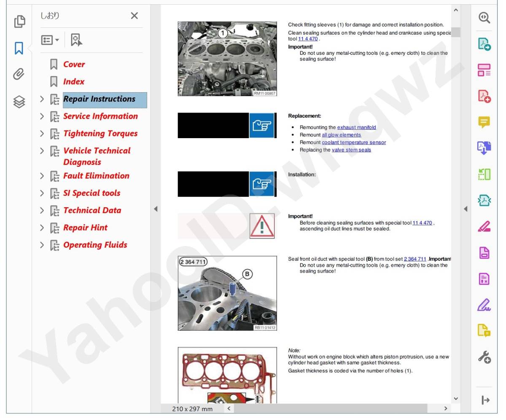Collapse the right tools pane with the arrow-bar icon

pos(485,400)
